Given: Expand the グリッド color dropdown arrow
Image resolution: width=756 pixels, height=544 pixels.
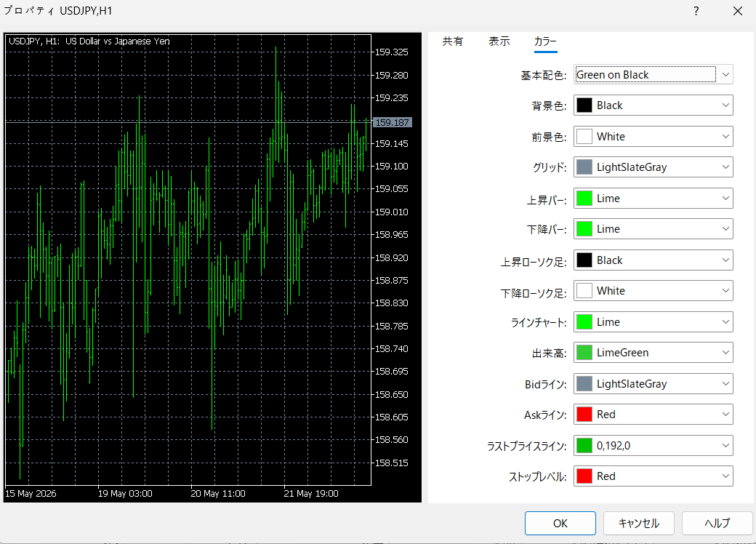Looking at the screenshot, I should pos(725,167).
